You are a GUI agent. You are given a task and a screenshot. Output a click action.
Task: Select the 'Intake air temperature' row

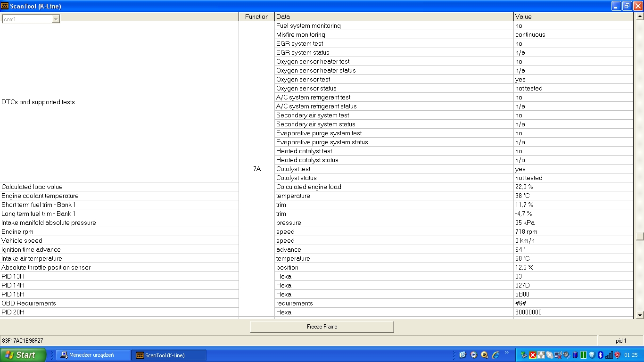(119, 258)
